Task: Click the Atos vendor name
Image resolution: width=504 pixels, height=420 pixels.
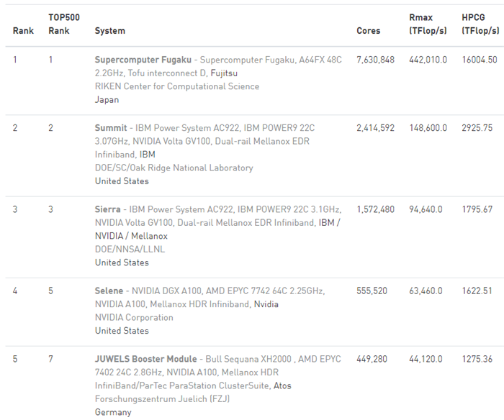Action: point(282,386)
